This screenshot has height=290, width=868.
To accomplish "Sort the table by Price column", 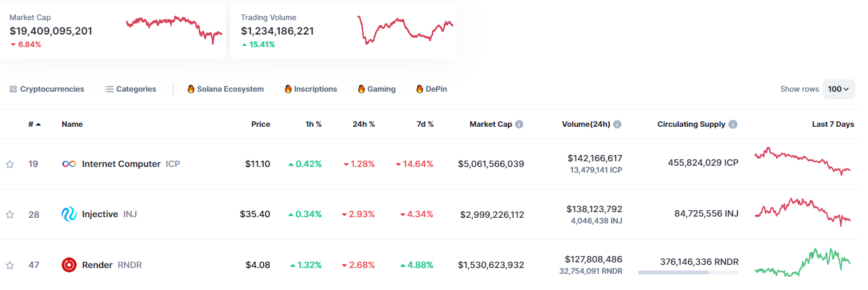I will (x=260, y=124).
